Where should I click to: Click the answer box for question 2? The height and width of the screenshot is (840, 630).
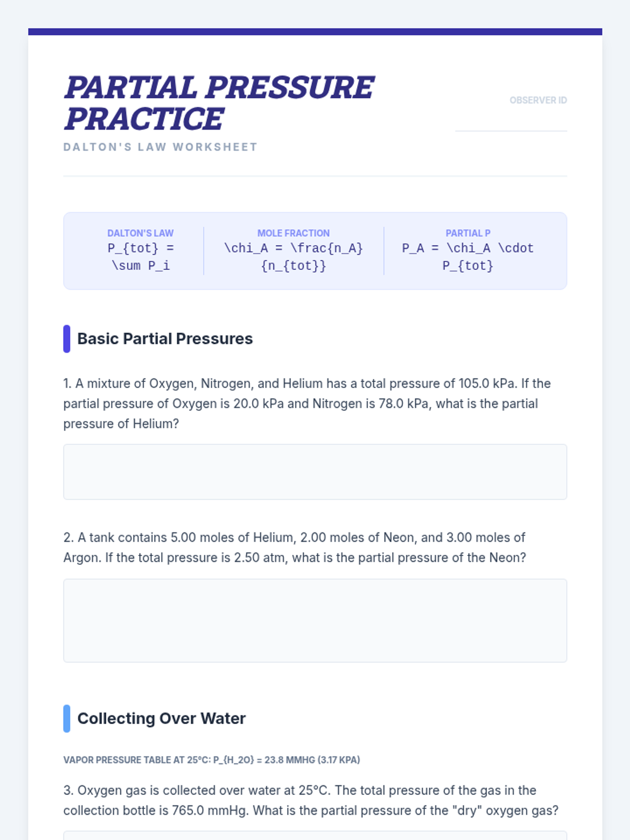(315, 620)
